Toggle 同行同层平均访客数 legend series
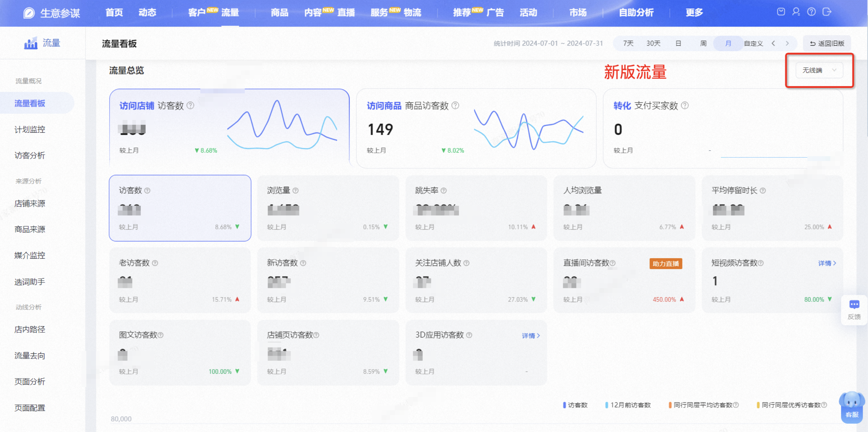 point(703,405)
